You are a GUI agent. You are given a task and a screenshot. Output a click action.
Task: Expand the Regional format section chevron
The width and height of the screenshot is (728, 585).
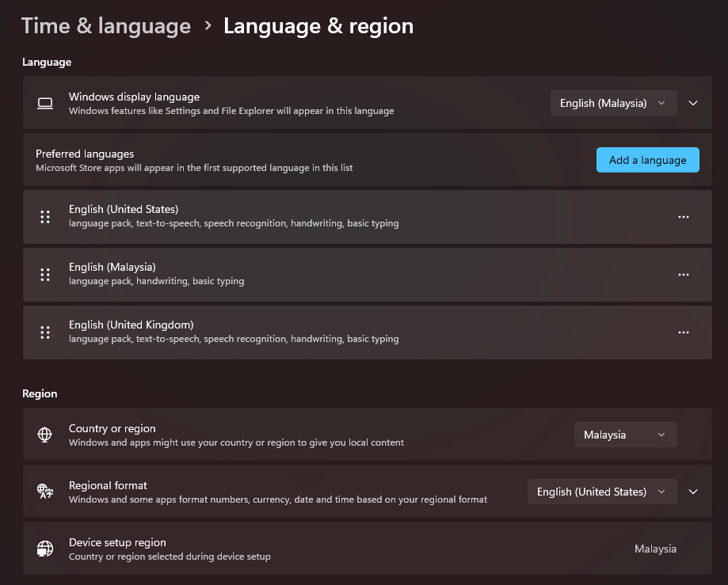(x=692, y=492)
